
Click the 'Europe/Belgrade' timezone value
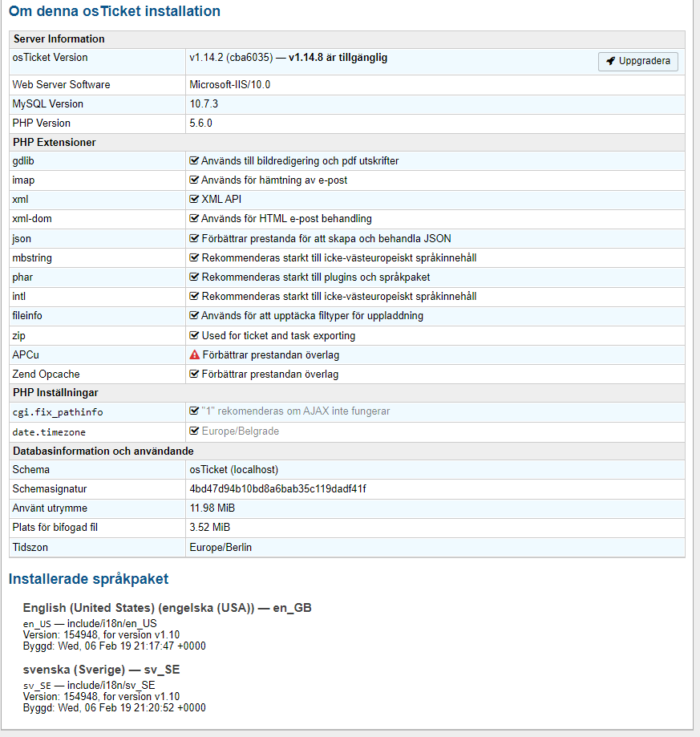240,431
